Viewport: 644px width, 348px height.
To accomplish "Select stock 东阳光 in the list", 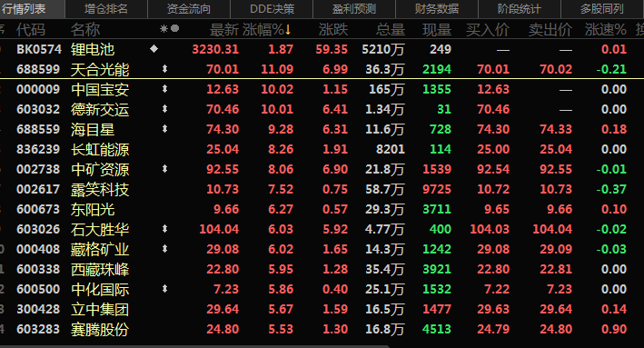I will pos(93,210).
